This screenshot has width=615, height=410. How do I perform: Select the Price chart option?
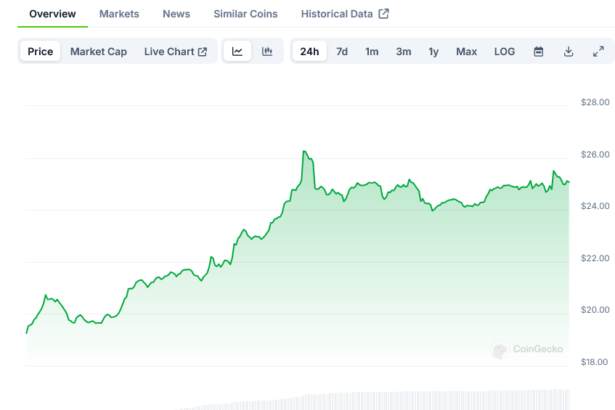[x=41, y=51]
